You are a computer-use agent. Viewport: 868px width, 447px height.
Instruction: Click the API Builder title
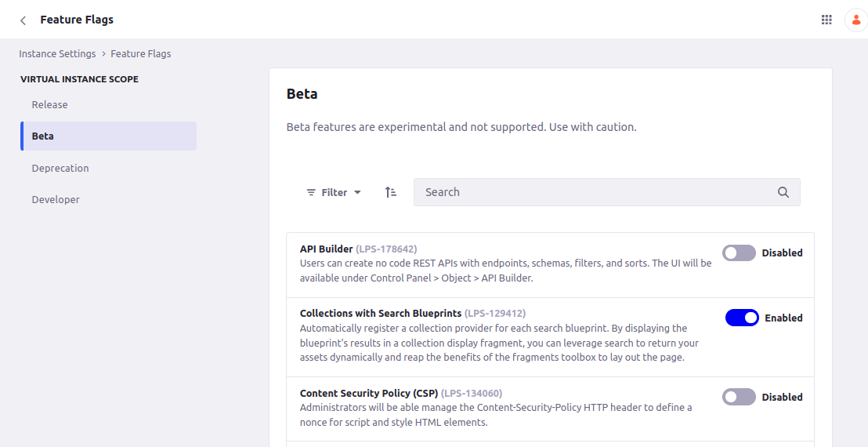(x=327, y=249)
